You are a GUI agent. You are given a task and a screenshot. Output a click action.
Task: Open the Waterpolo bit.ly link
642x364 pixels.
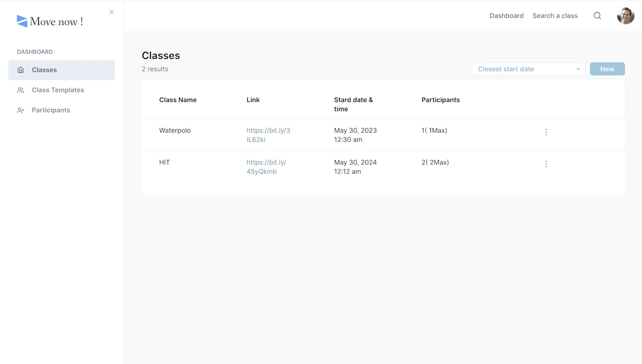click(268, 135)
